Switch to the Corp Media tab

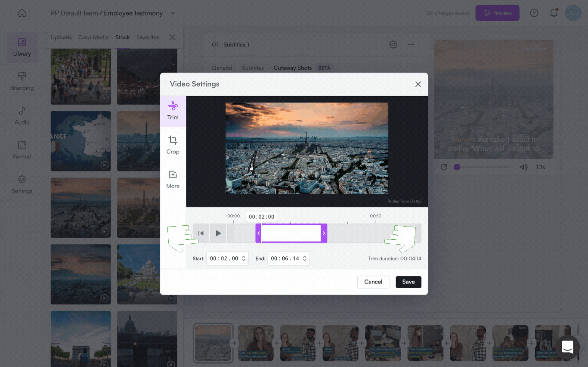click(x=93, y=37)
